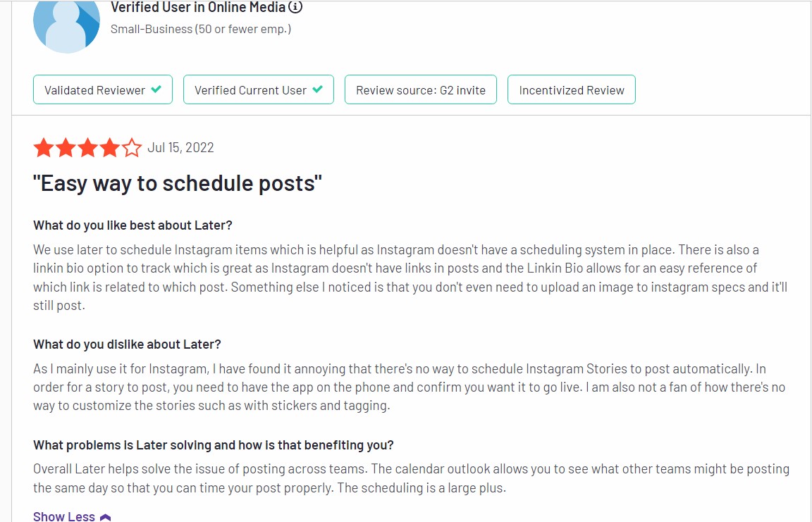Click the reviewer profile avatar

click(66, 25)
